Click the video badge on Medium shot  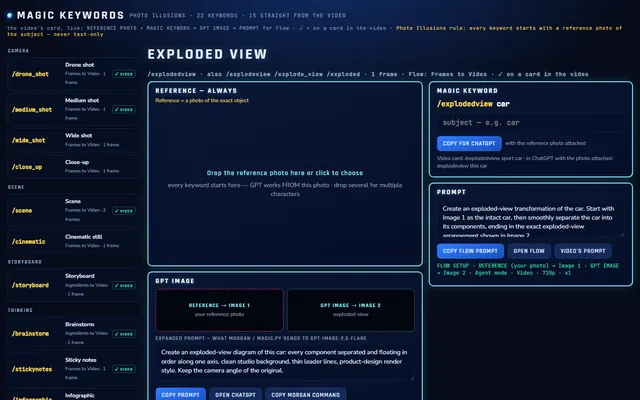point(124,109)
